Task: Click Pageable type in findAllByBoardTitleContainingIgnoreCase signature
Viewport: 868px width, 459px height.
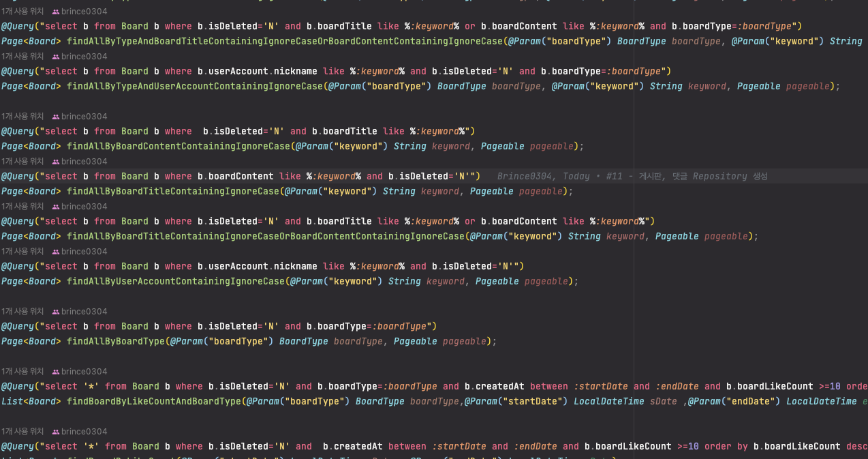Action: 492,192
